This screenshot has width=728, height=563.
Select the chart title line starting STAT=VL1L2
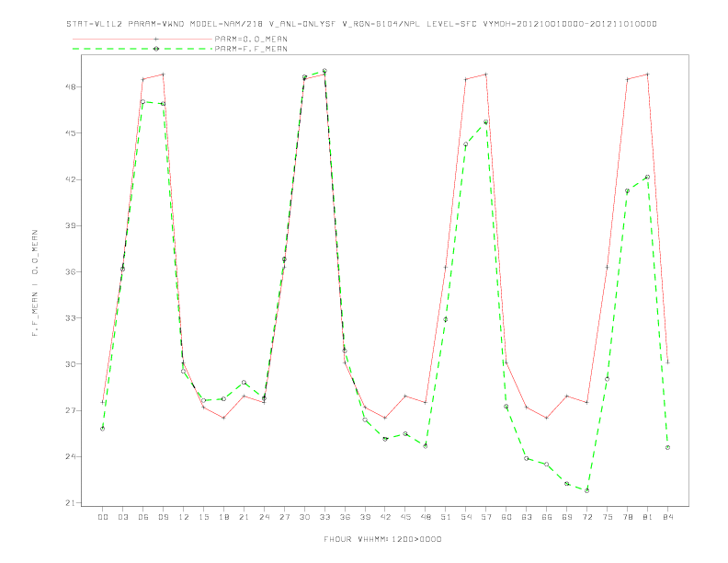[361, 24]
